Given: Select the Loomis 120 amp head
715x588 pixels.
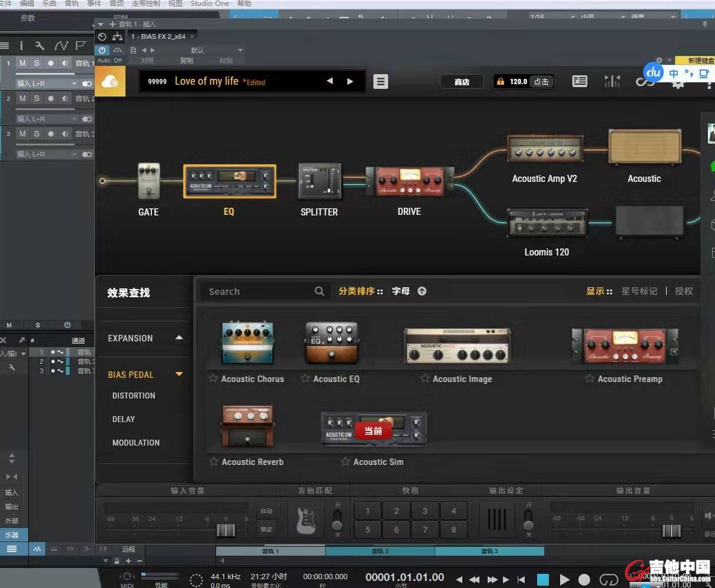Looking at the screenshot, I should pos(547,222).
